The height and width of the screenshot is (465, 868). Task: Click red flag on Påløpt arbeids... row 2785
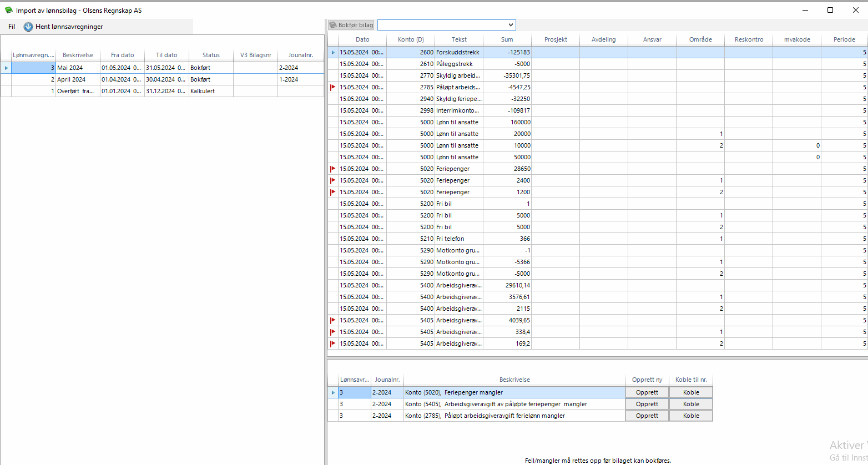[333, 87]
